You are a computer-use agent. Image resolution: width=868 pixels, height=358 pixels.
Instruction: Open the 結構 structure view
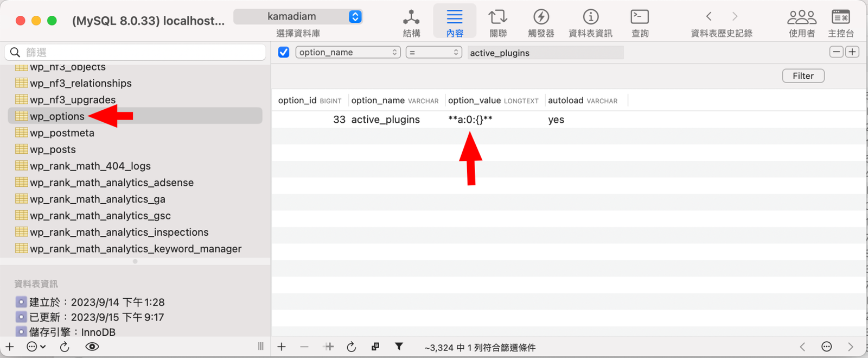coord(411,23)
